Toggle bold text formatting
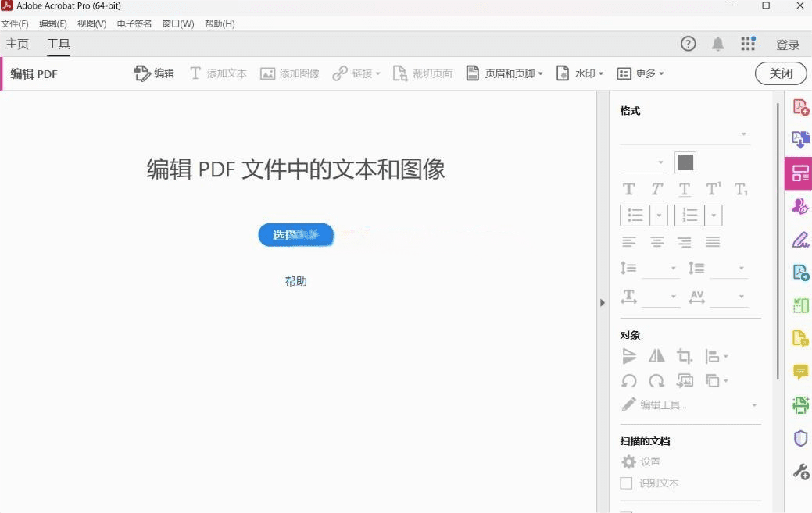This screenshot has height=513, width=812. click(x=628, y=189)
